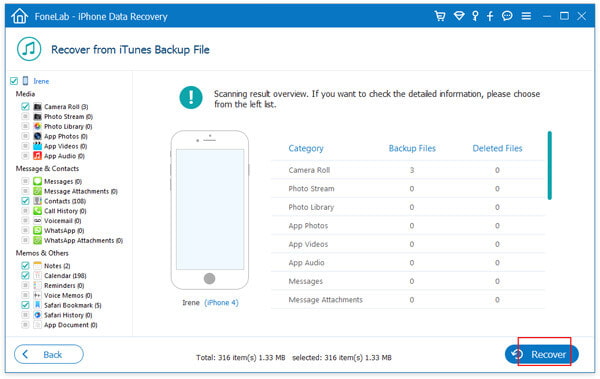Screen dimensions: 600x379
Task: Click the home icon in title bar
Action: point(20,16)
